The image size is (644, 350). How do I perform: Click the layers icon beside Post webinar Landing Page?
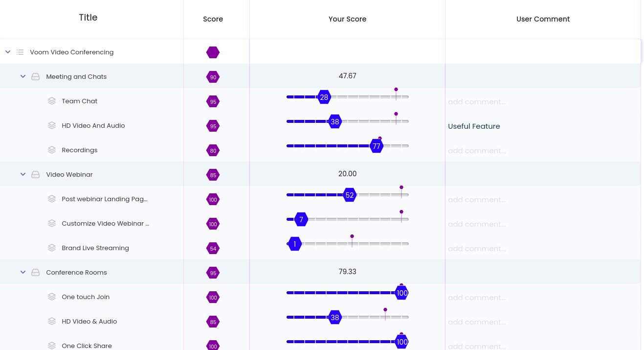coord(52,199)
